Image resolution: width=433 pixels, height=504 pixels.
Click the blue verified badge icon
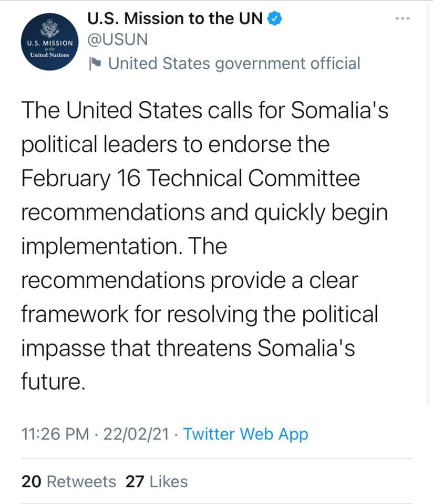tap(274, 18)
